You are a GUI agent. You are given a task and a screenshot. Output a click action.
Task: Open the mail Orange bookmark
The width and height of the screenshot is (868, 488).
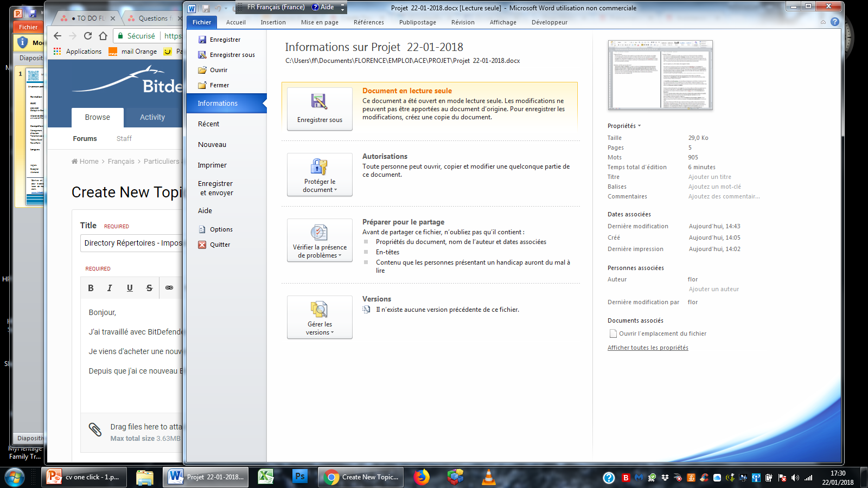pos(133,52)
